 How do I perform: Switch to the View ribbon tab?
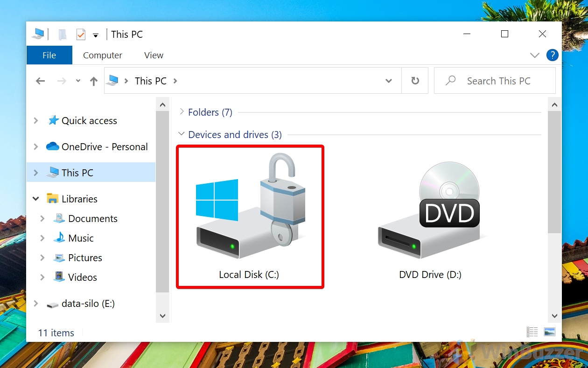[154, 55]
